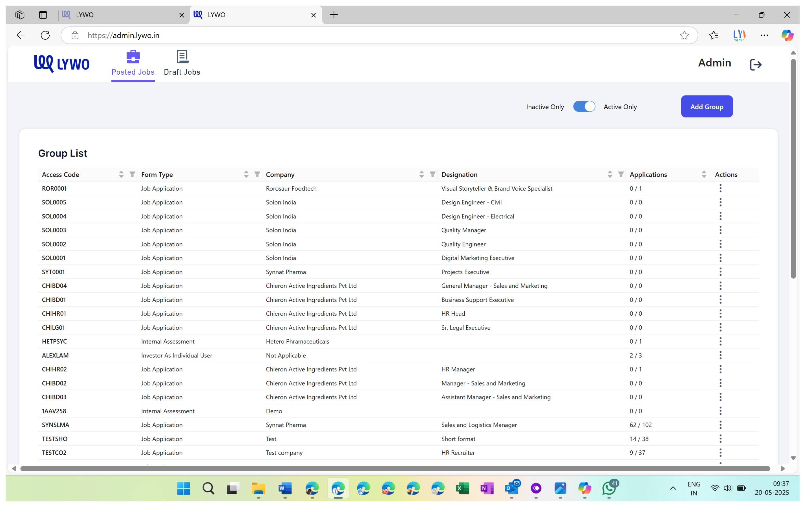
Task: Sort the list by Applications column arrows
Action: pos(704,174)
